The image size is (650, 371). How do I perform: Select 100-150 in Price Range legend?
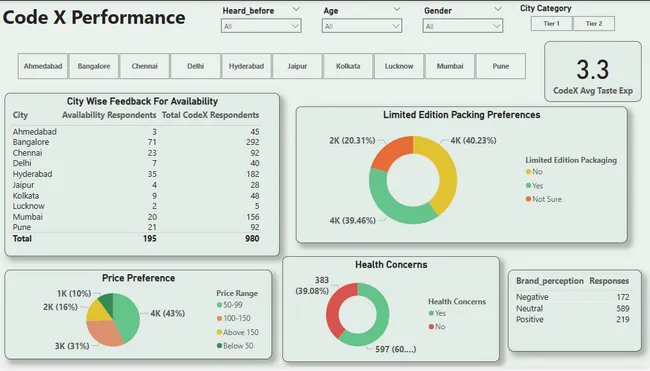234,318
